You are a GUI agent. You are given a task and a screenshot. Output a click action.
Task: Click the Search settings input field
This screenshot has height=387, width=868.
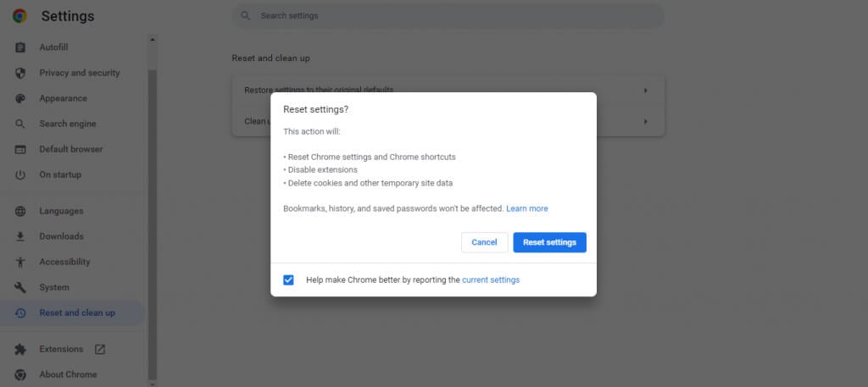pyautogui.click(x=448, y=16)
